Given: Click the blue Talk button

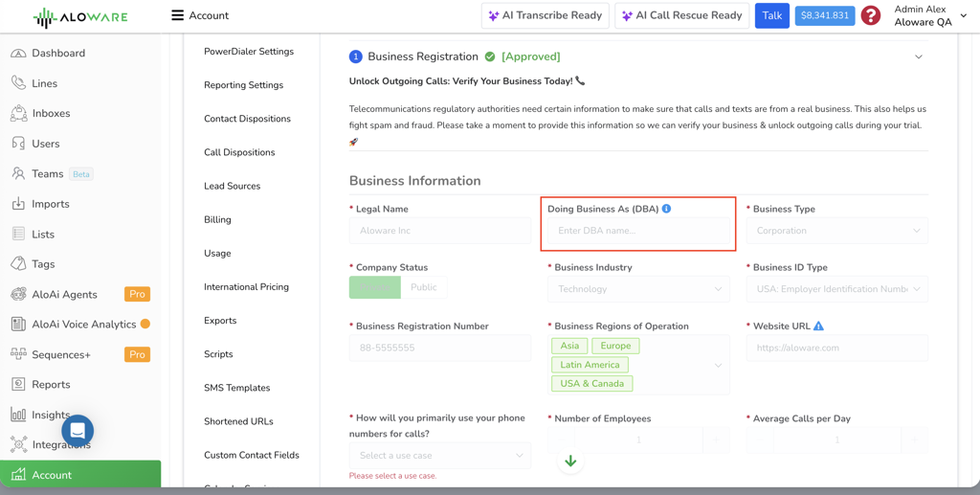Looking at the screenshot, I should click(x=772, y=15).
